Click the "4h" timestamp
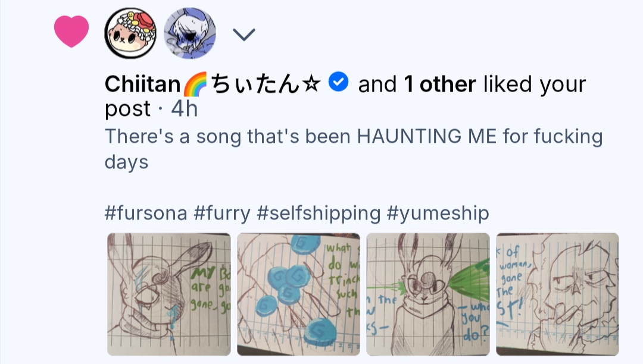Viewport: 643px width, 364px height. coord(184,109)
